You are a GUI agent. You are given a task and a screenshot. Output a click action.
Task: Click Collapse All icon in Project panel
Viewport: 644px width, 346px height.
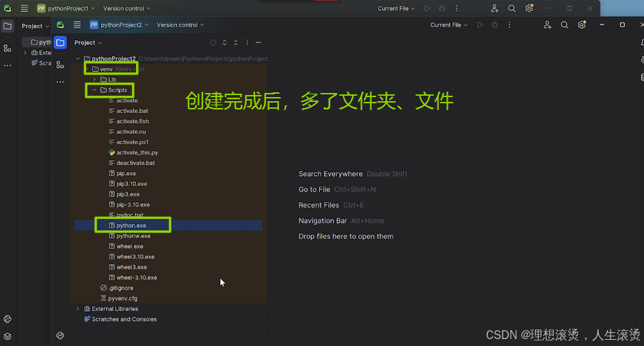pyautogui.click(x=236, y=42)
